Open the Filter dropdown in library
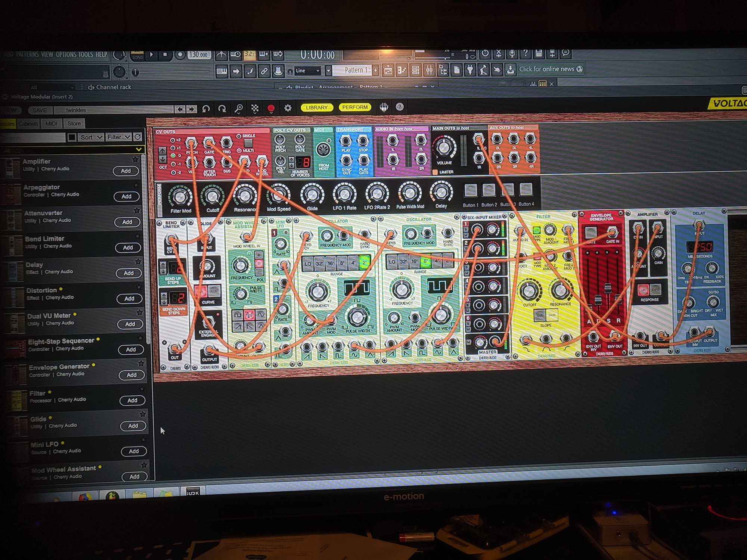Screen dimensions: 747x560 pos(118,137)
